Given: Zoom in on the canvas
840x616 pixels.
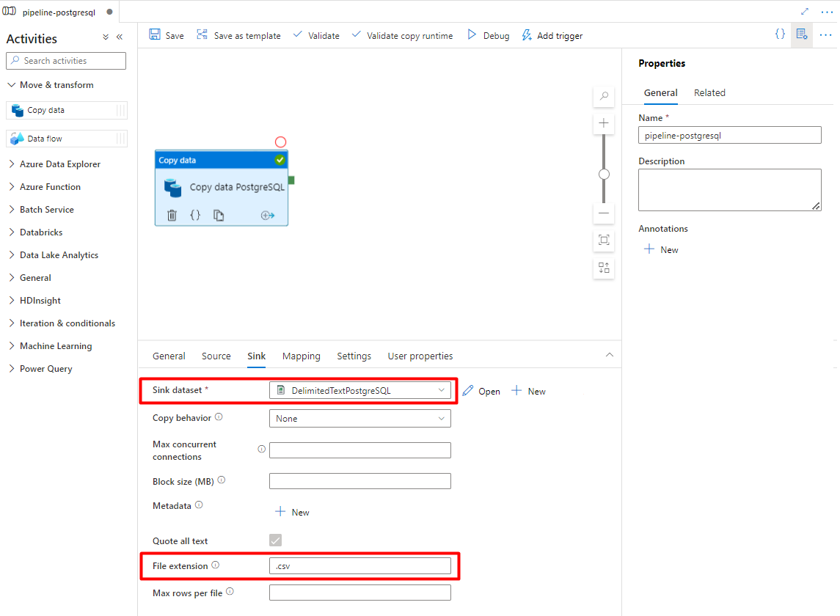Looking at the screenshot, I should click(x=604, y=123).
